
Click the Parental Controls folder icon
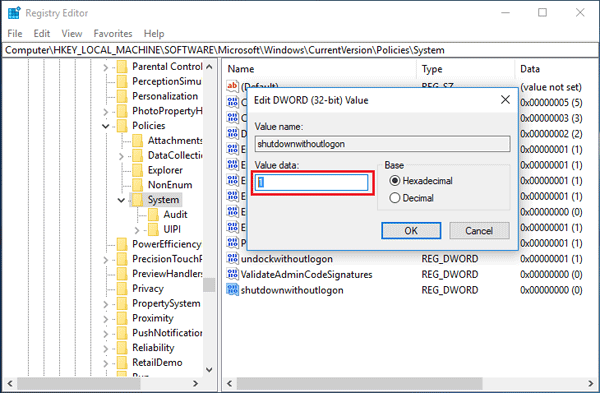click(122, 67)
